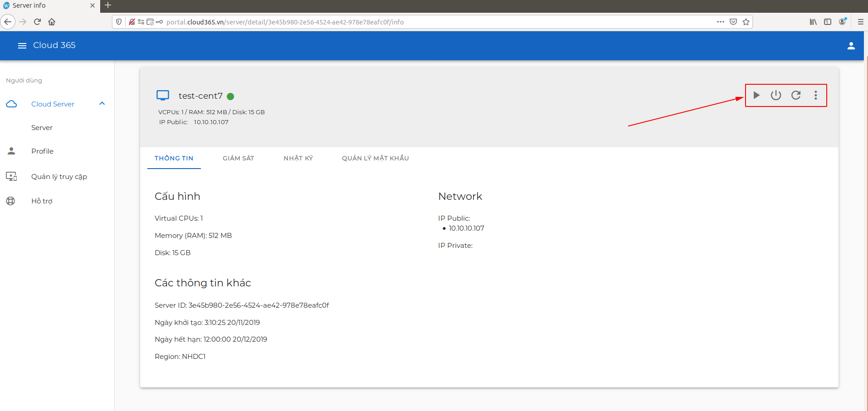Open Cloud Server in sidebar

point(53,104)
